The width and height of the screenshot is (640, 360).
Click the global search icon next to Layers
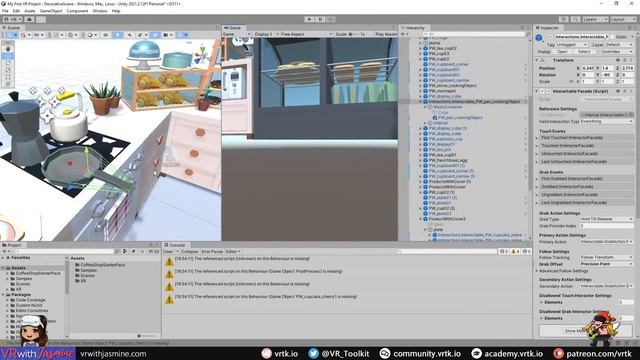click(x=575, y=19)
